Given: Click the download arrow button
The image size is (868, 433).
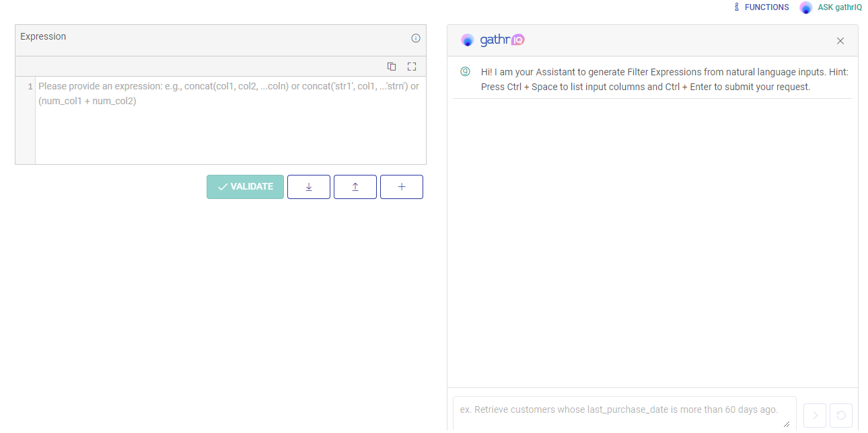Looking at the screenshot, I should 309,187.
